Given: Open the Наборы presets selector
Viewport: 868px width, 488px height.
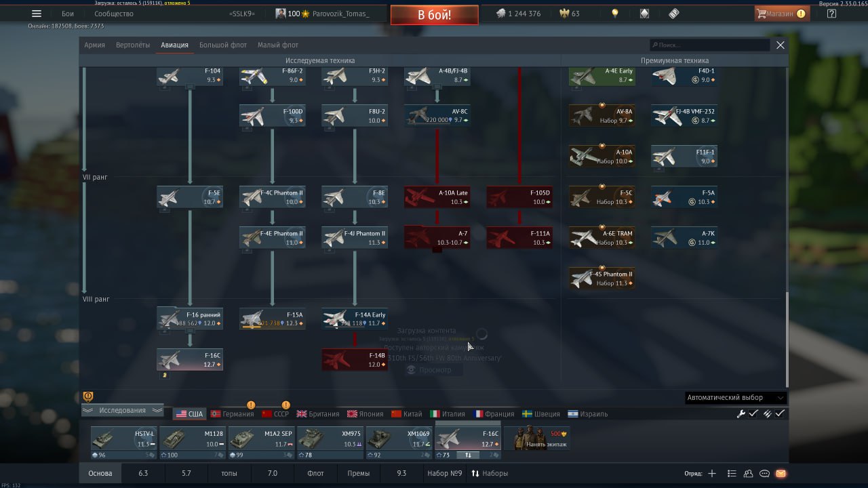Looking at the screenshot, I should pos(489,473).
